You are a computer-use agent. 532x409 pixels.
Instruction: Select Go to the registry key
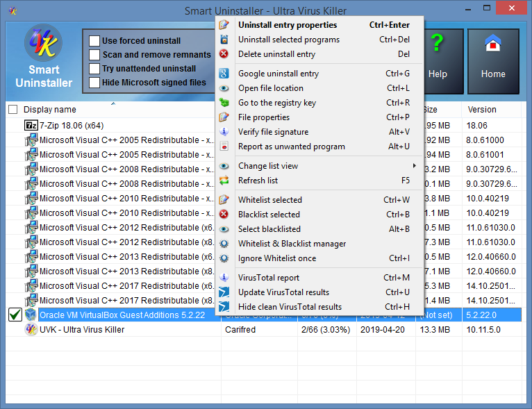pyautogui.click(x=321, y=102)
